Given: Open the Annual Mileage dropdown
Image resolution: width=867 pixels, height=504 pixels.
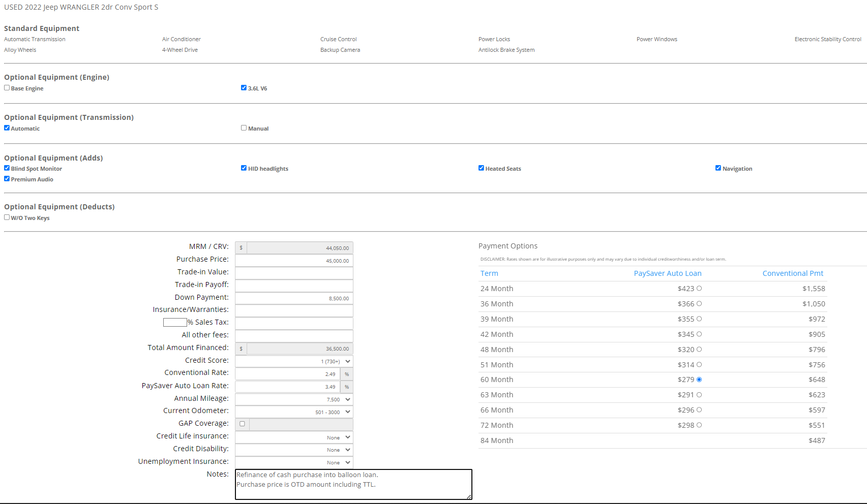Looking at the screenshot, I should tap(294, 399).
